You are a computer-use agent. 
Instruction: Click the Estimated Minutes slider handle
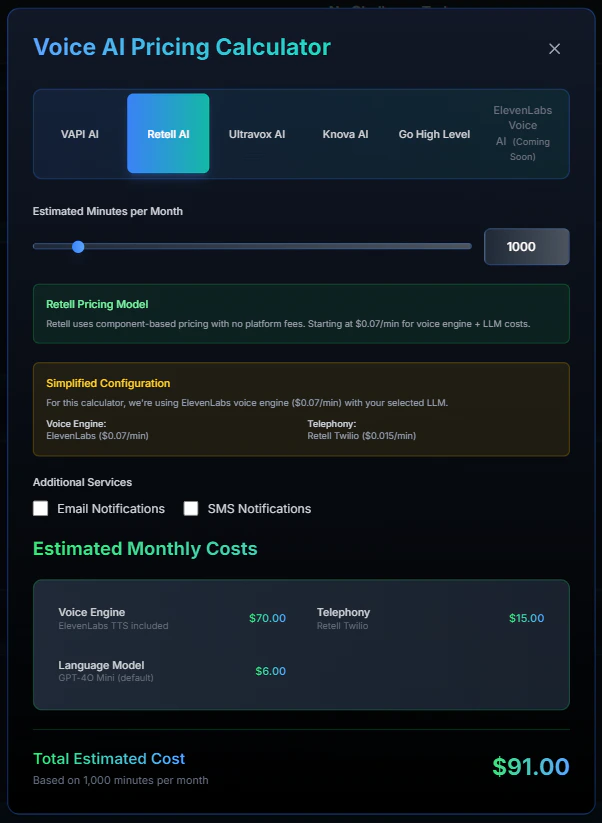point(78,246)
